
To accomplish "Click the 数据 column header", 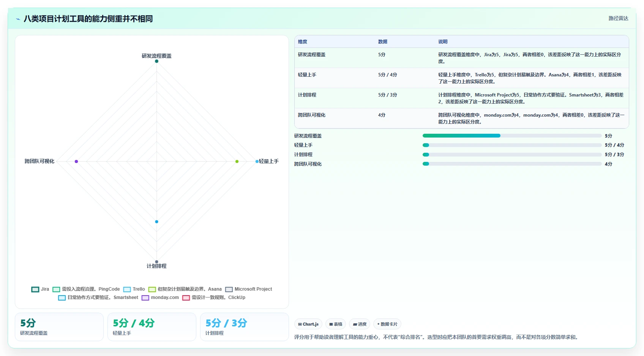I will (383, 42).
